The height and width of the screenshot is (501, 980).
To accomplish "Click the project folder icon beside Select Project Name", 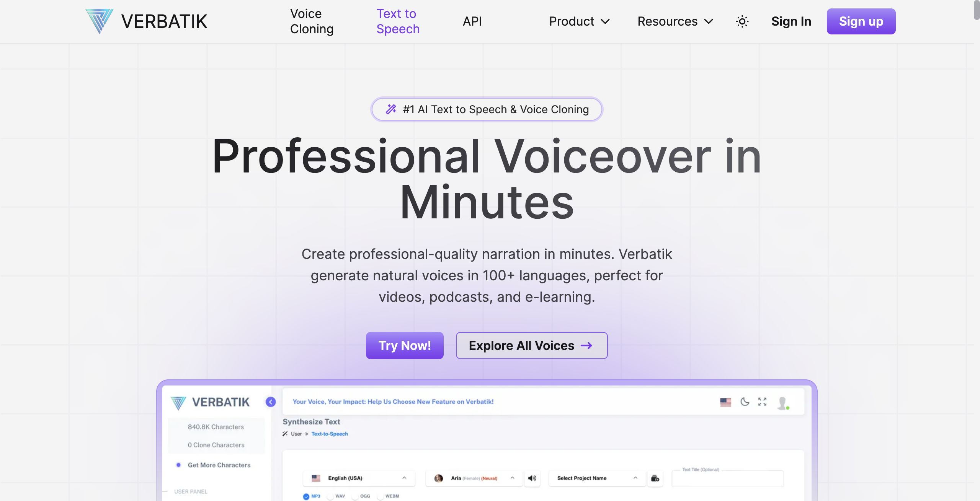I will pos(655,478).
